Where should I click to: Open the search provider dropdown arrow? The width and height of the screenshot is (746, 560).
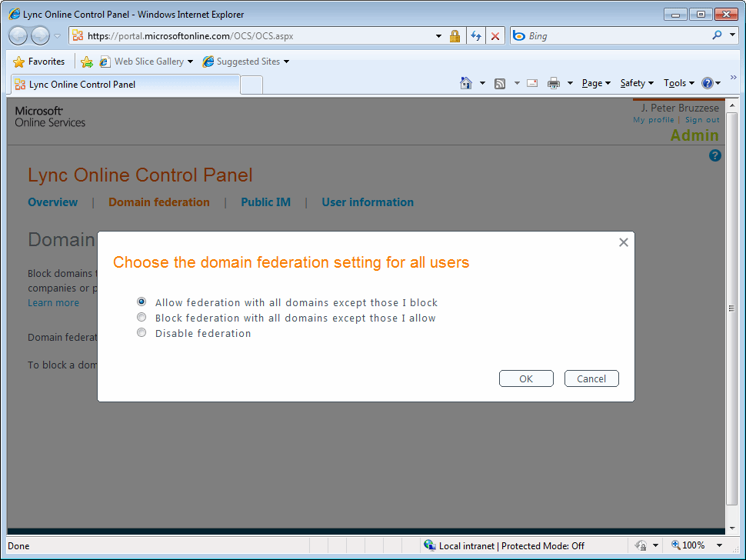tap(733, 35)
